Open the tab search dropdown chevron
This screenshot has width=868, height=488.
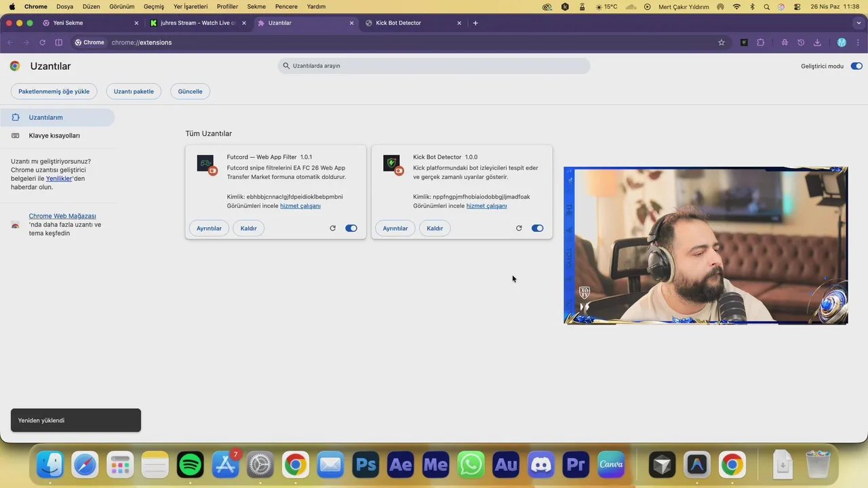(x=858, y=23)
